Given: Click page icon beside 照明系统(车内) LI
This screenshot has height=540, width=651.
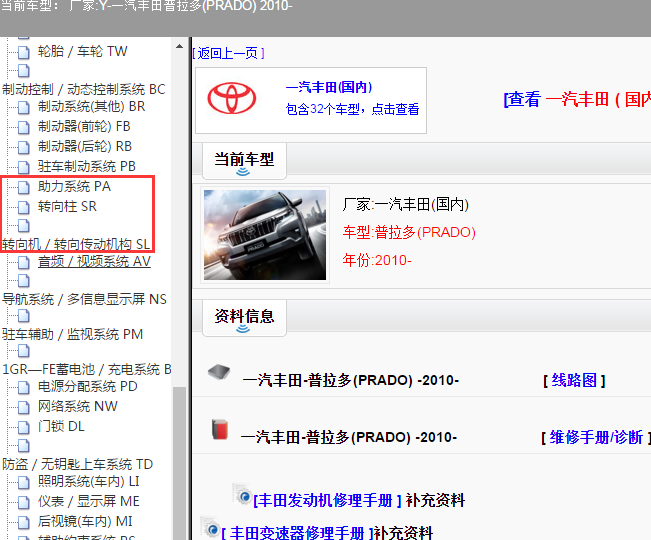Looking at the screenshot, I should (24, 482).
